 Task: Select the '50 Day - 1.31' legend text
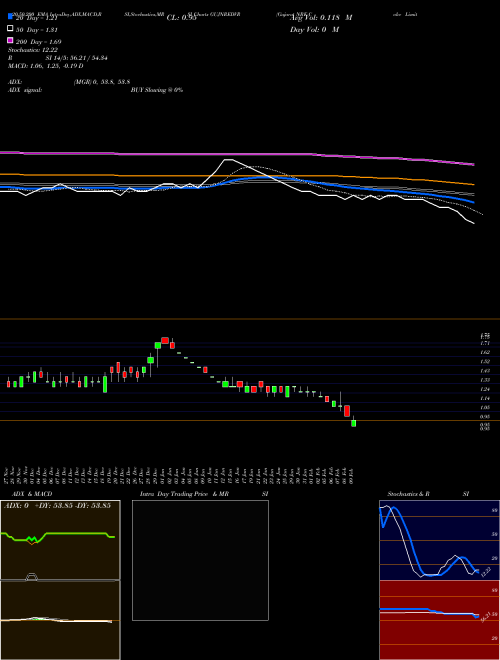37,30
